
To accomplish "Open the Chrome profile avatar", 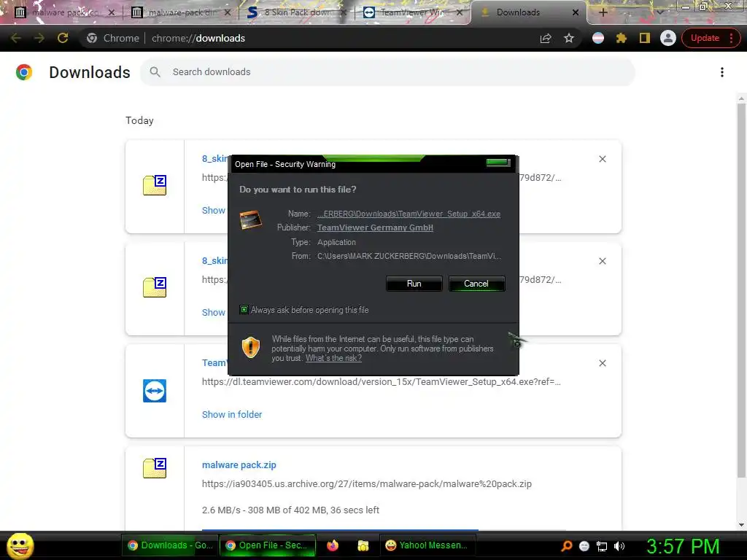I will (668, 38).
